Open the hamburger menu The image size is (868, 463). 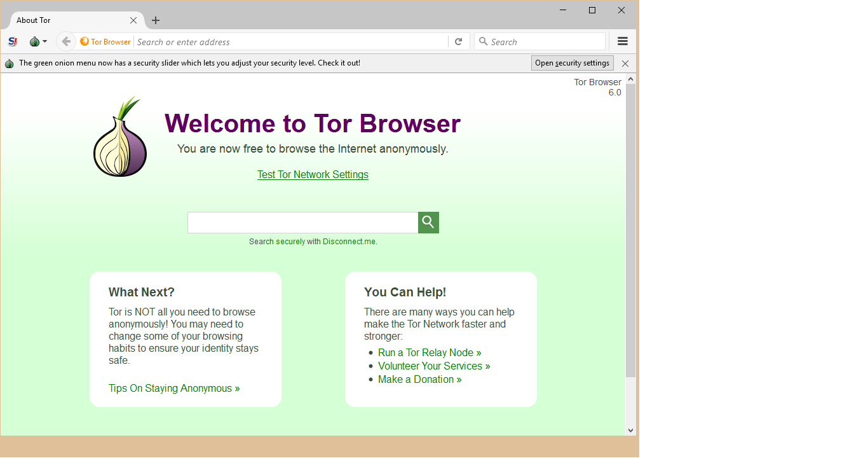[x=623, y=41]
